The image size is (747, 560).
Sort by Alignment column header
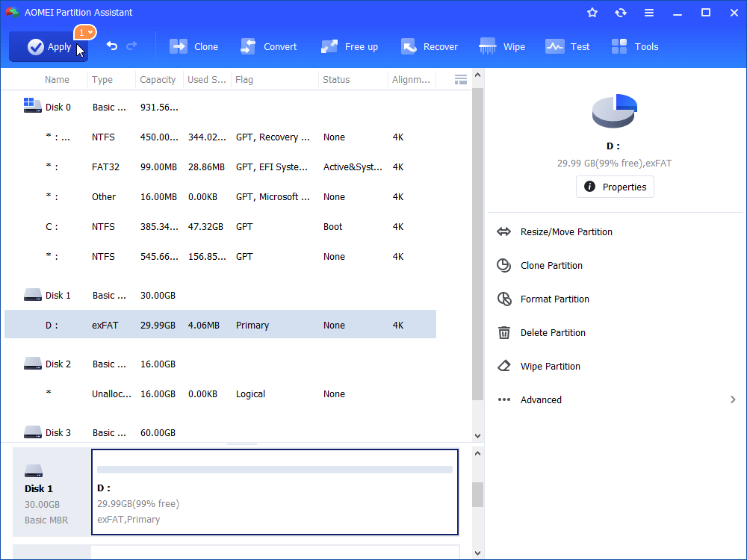[411, 80]
